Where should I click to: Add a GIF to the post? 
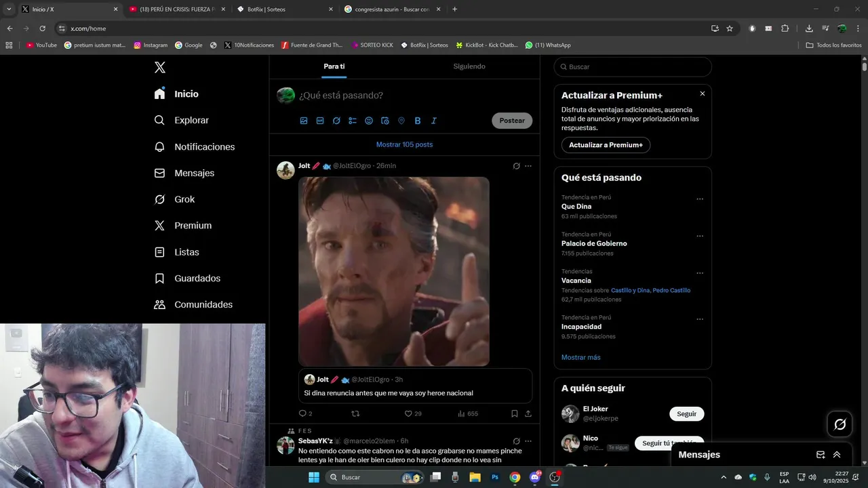click(320, 121)
